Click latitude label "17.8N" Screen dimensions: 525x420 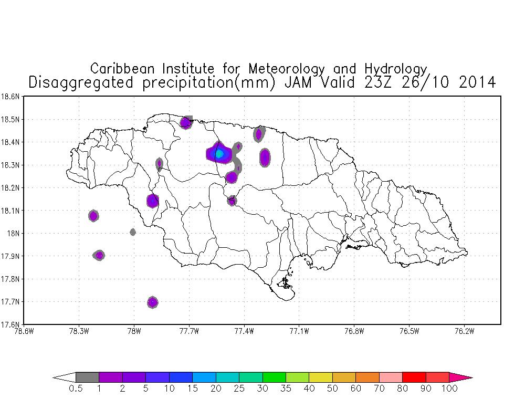click(x=10, y=279)
